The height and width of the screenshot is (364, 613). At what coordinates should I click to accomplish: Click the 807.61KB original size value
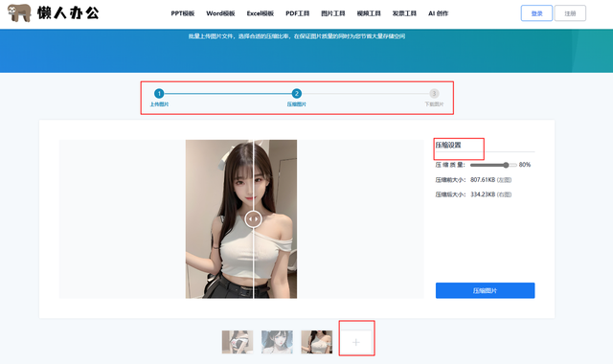pyautogui.click(x=483, y=180)
